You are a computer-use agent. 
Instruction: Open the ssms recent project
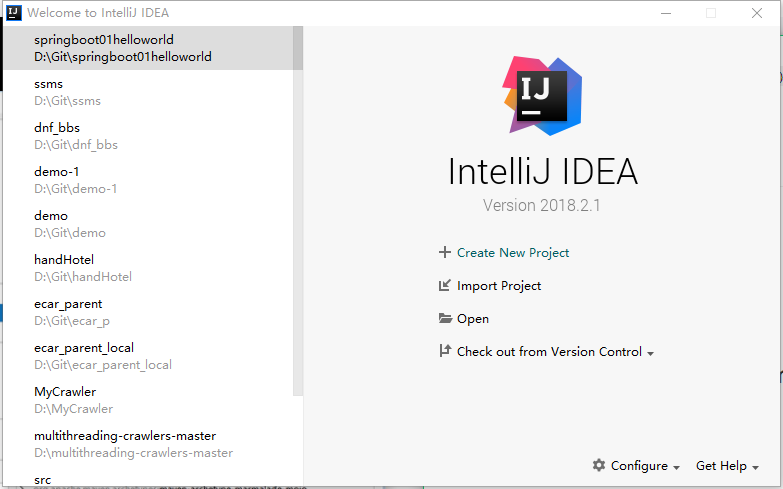pos(67,92)
